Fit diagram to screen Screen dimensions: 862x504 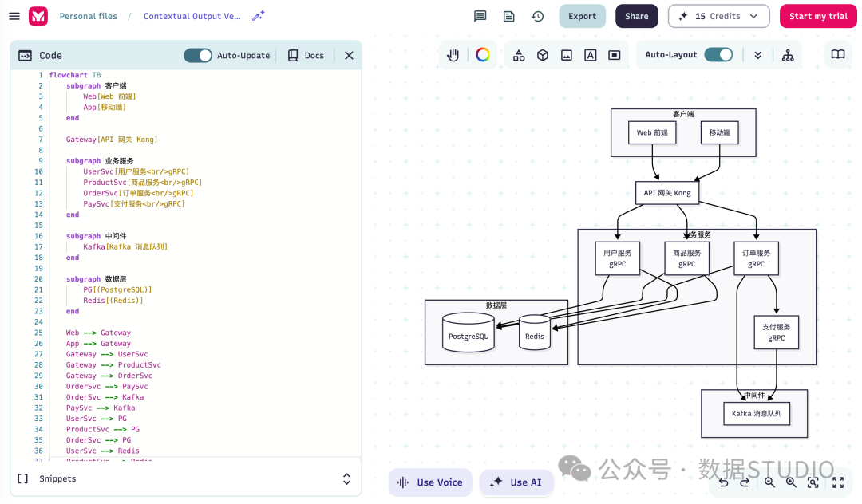[x=813, y=482]
